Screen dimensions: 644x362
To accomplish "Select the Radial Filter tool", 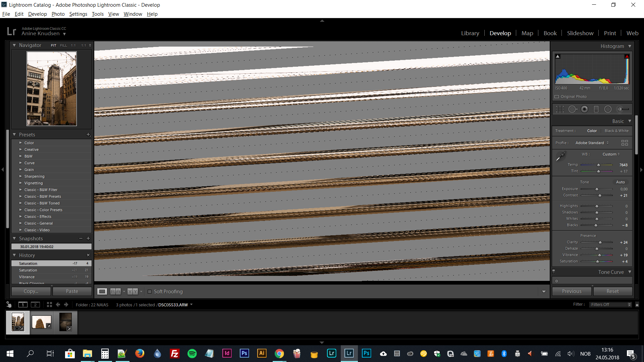I will (x=608, y=109).
